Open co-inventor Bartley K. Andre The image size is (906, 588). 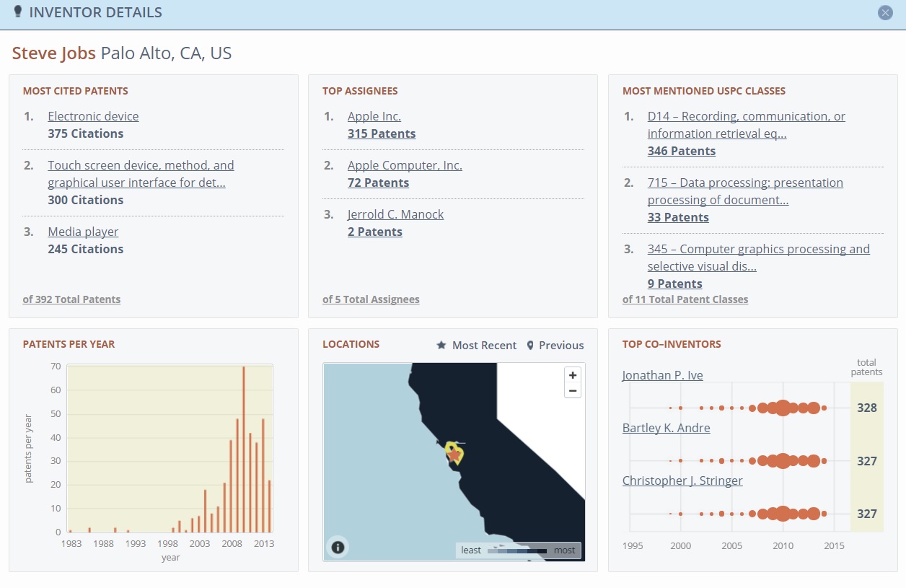point(666,428)
